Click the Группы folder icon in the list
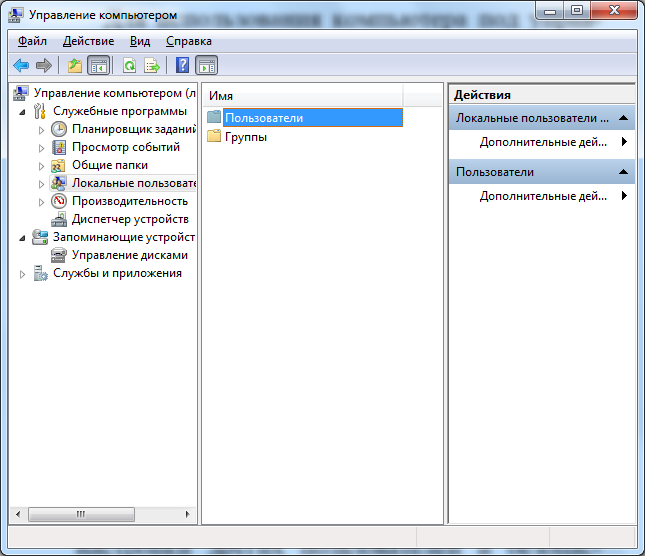This screenshot has width=645, height=556. click(x=214, y=136)
